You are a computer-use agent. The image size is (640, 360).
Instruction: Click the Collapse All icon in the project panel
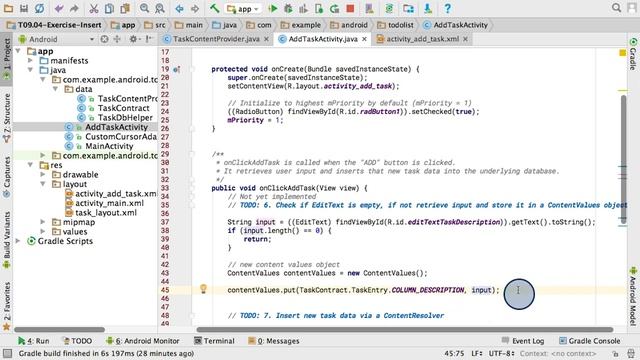117,39
